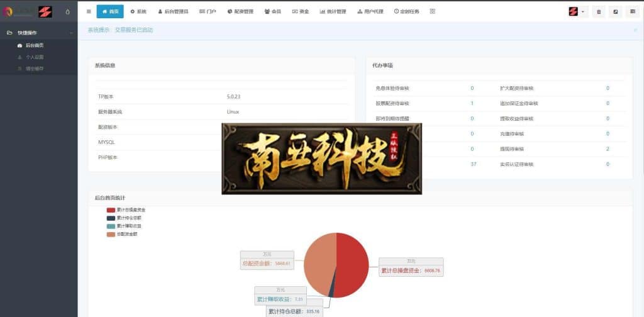Image resolution: width=644 pixels, height=317 pixels.
Task: Open the 配资管理 menu
Action: (x=240, y=11)
